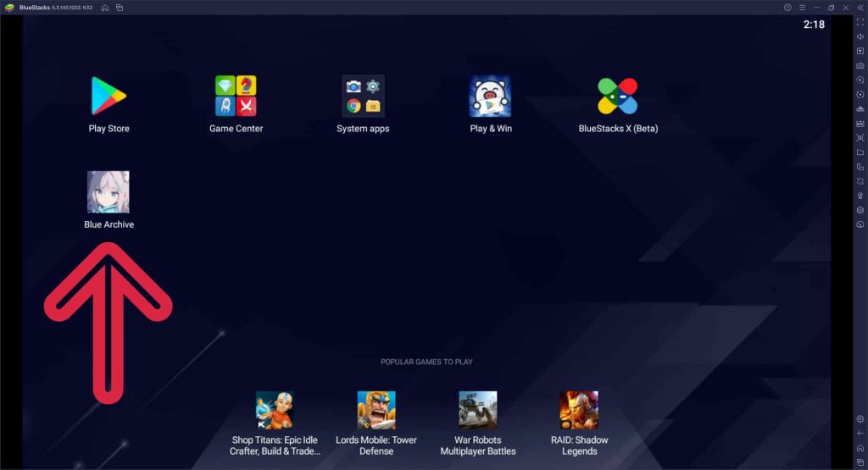Launch the Blue Archive game
This screenshot has width=868, height=470.
[108, 192]
